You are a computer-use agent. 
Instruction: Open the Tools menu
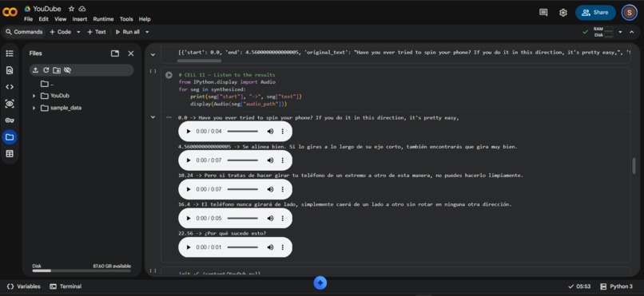[x=126, y=19]
